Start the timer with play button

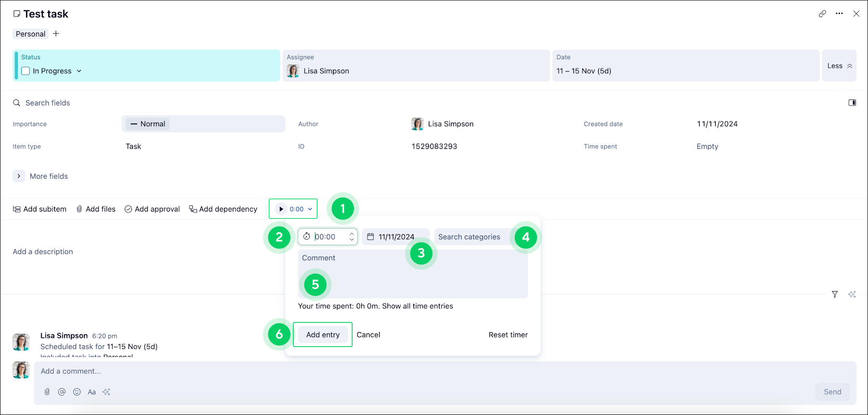click(281, 209)
